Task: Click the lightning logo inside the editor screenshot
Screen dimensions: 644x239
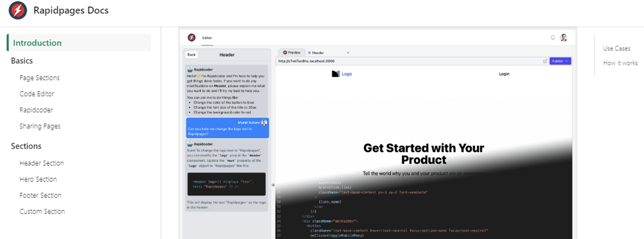Action: coord(191,37)
